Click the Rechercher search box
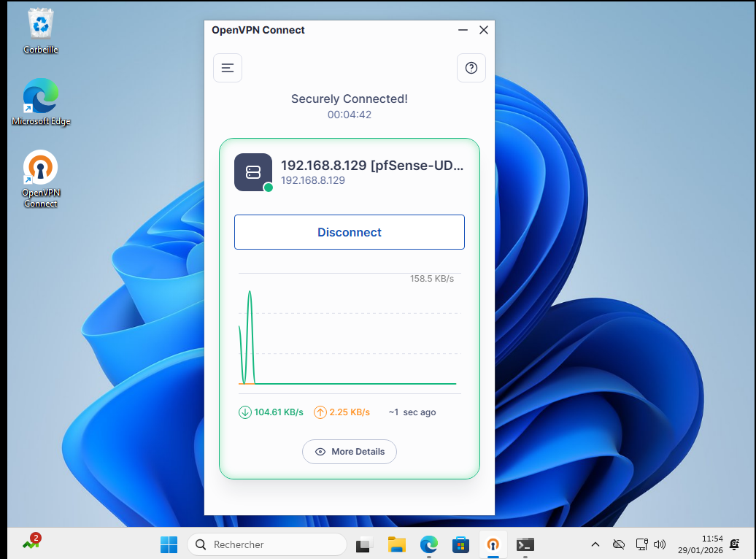The width and height of the screenshot is (756, 559). [x=267, y=544]
